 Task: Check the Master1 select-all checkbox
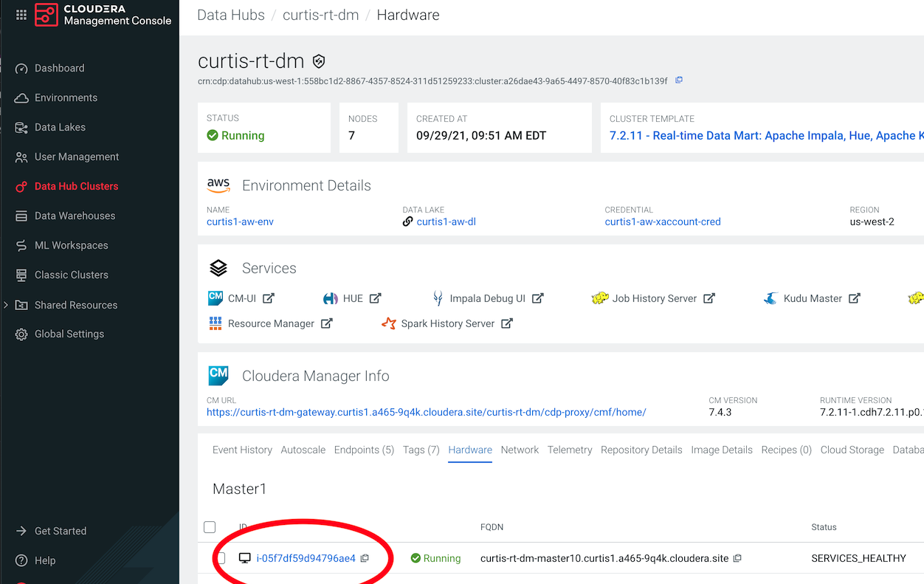(210, 526)
